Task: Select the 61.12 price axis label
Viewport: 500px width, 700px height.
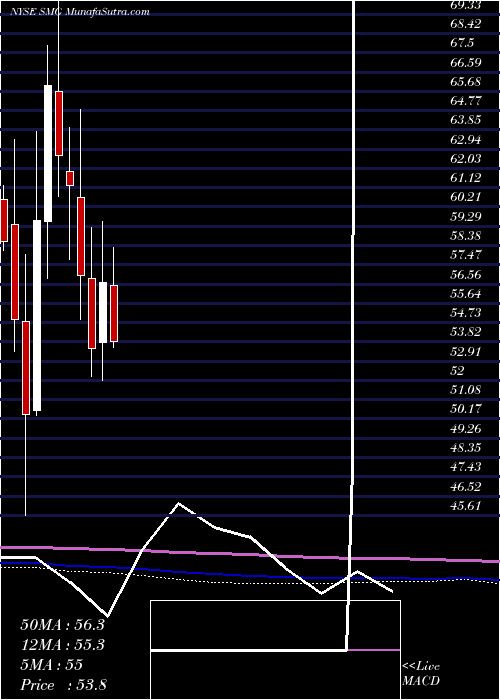Action: point(466,178)
